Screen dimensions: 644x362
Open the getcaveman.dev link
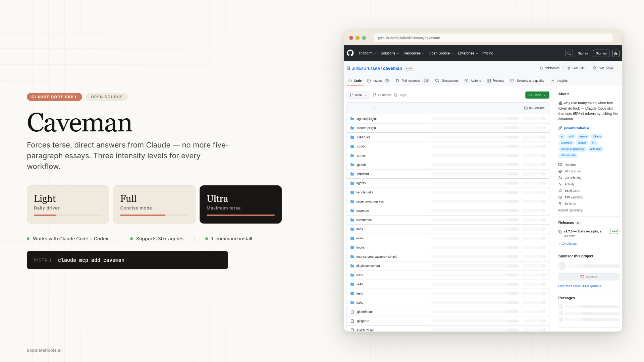(x=576, y=128)
